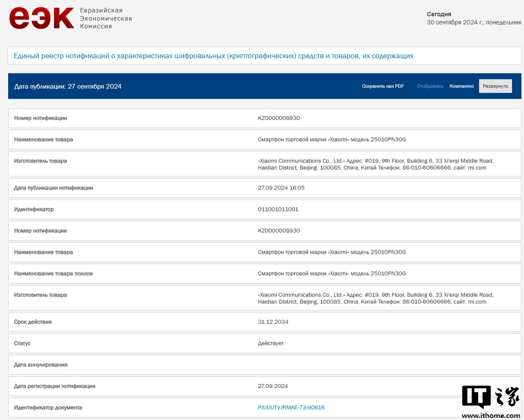Click the Дата публикации: 27 сентября 2024 header
Image resolution: width=524 pixels, height=420 pixels.
pyautogui.click(x=68, y=86)
